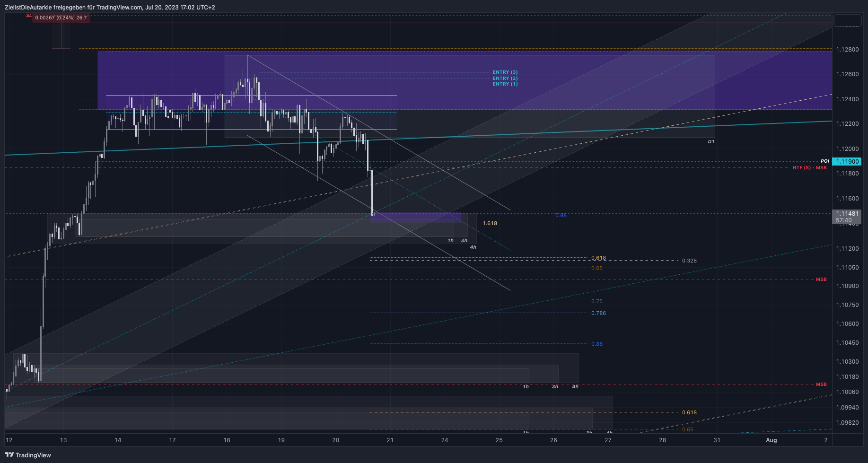
Task: Select date 24 on time axis
Action: [445, 440]
